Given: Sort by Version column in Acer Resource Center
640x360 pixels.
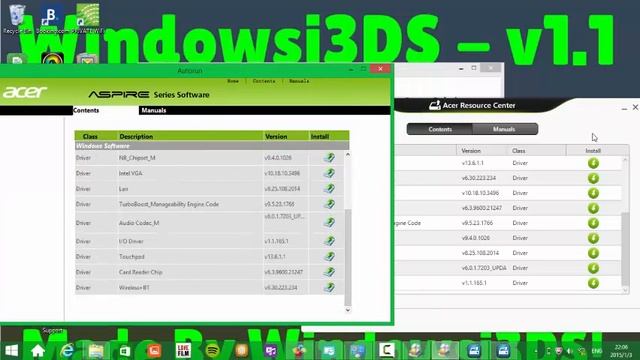Looking at the screenshot, I should (482, 151).
